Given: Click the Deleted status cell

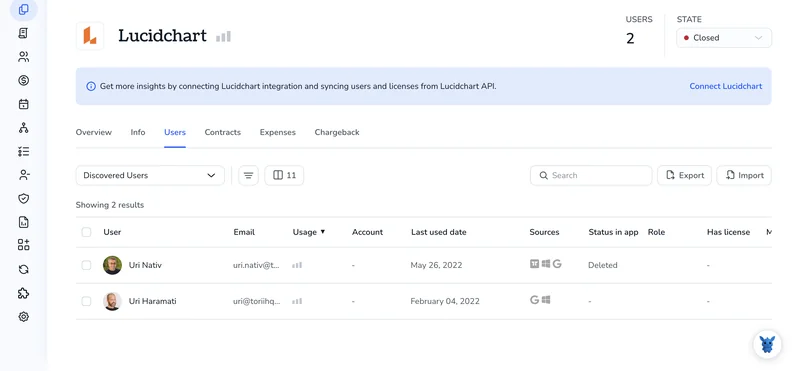Looking at the screenshot, I should [603, 265].
